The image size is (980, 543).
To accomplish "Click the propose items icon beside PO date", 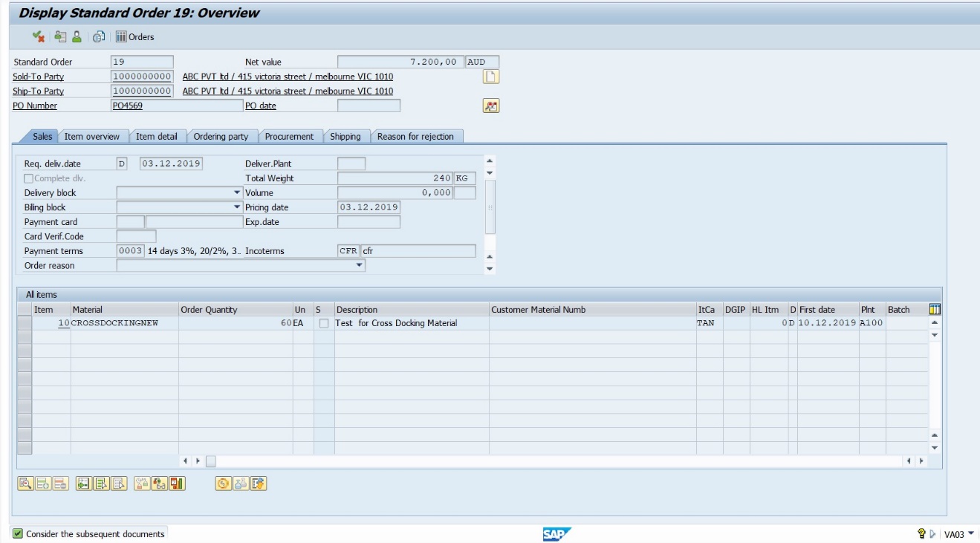I will tap(491, 105).
